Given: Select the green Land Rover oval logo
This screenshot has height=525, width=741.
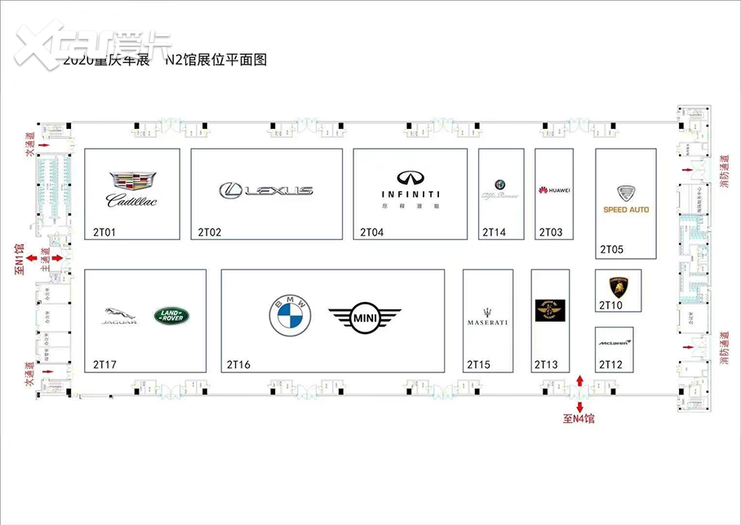Looking at the screenshot, I should tap(172, 316).
